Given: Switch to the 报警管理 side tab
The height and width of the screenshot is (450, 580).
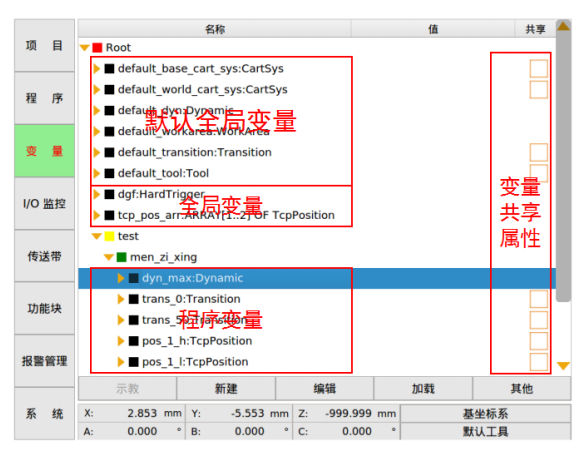Looking at the screenshot, I should tap(44, 361).
